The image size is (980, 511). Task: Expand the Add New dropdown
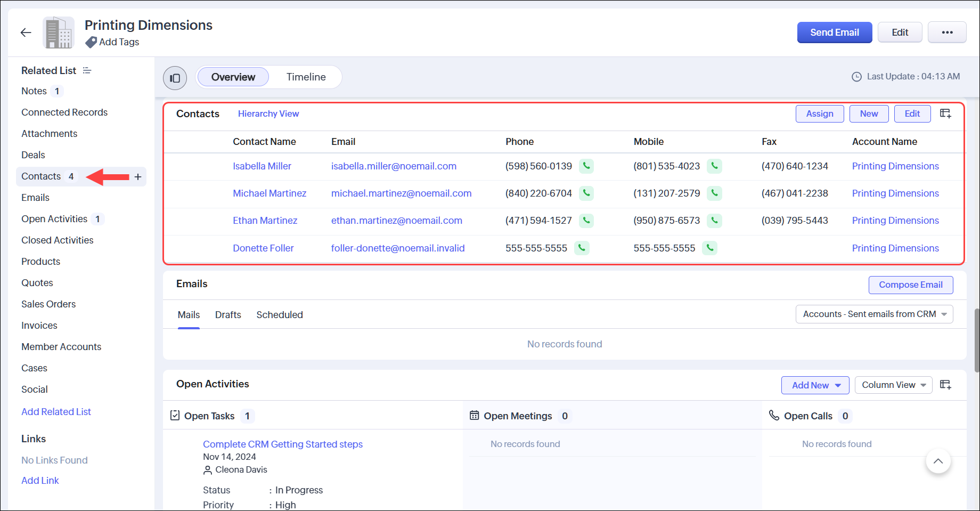pos(815,385)
